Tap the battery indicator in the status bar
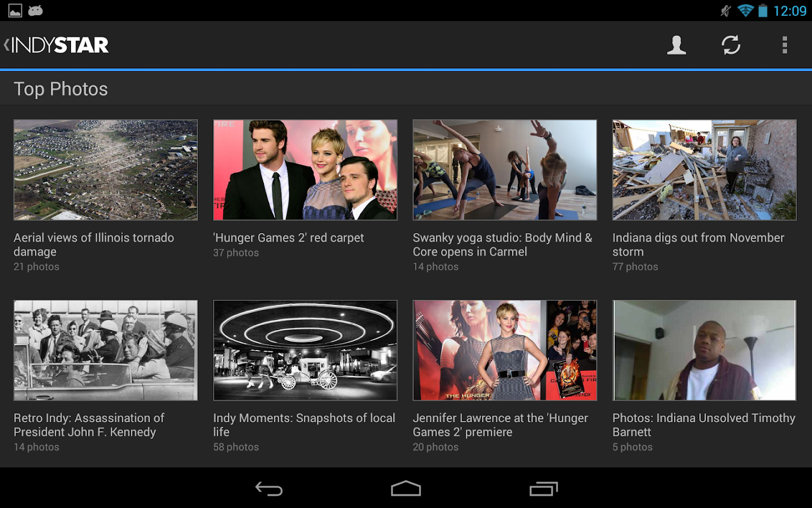The height and width of the screenshot is (508, 812). pyautogui.click(x=762, y=10)
